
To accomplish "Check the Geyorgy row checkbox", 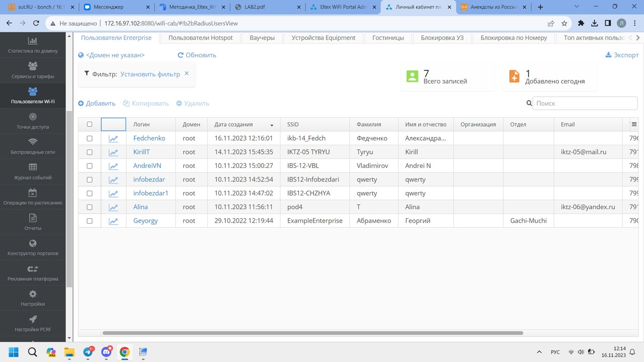I will click(90, 221).
